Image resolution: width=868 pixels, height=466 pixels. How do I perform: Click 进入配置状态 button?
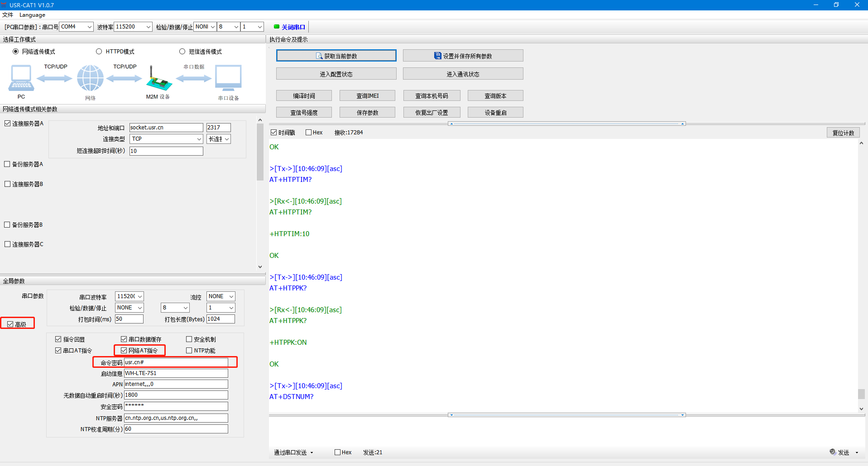click(x=336, y=74)
